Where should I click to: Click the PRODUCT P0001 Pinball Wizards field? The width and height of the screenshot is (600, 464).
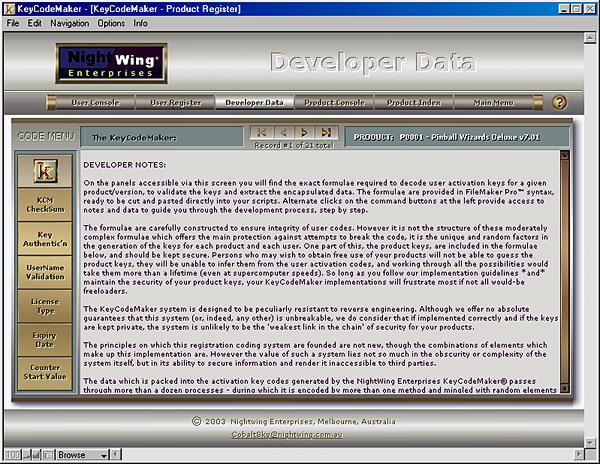tap(457, 137)
